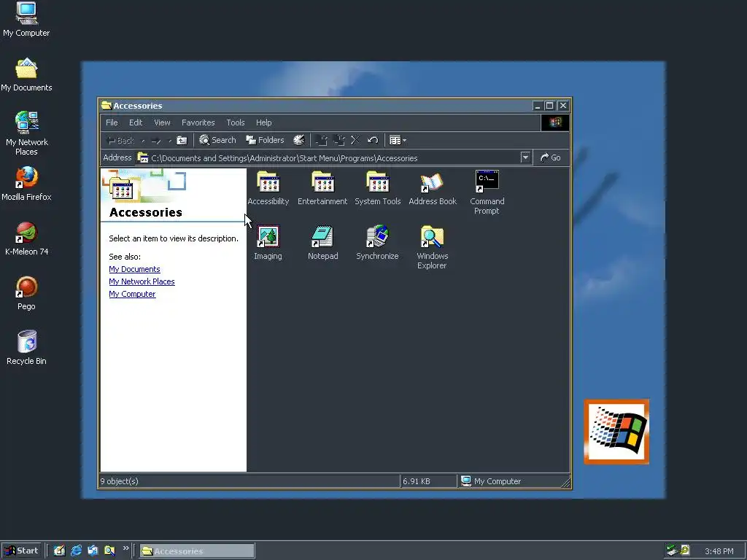Viewport: 747px width, 560px height.
Task: Open the Tools menu
Action: click(x=236, y=122)
